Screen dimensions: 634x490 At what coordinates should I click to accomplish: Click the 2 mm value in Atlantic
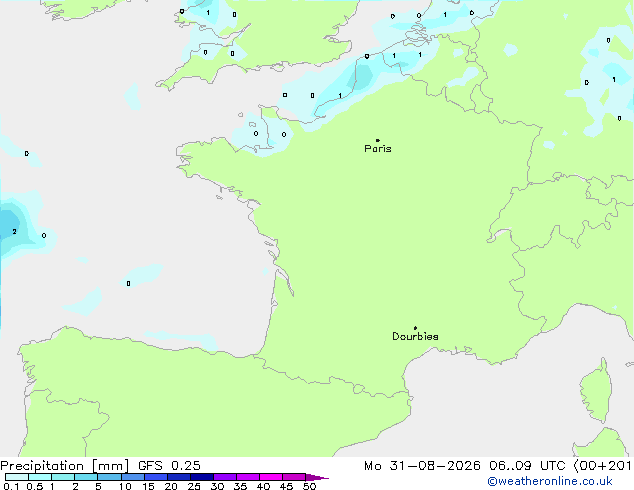(15, 232)
